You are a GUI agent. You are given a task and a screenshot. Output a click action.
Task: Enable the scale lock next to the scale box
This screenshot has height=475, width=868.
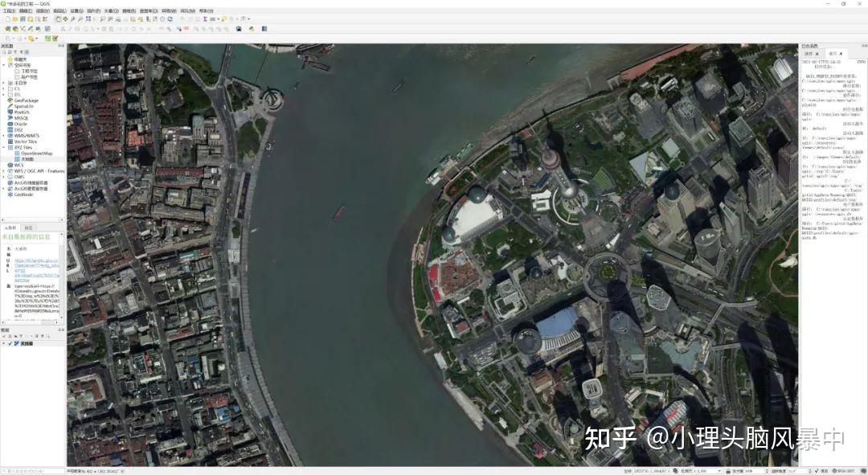[728, 470]
